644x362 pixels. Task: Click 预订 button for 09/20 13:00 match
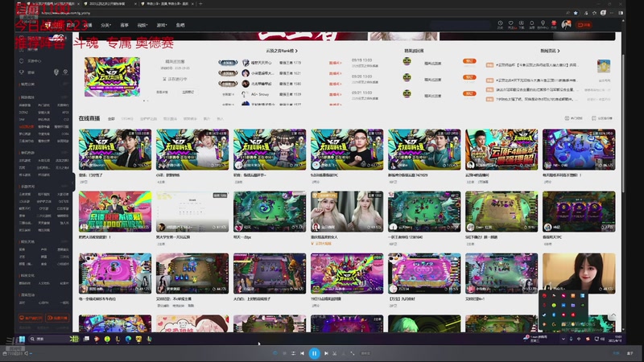pyautogui.click(x=469, y=77)
